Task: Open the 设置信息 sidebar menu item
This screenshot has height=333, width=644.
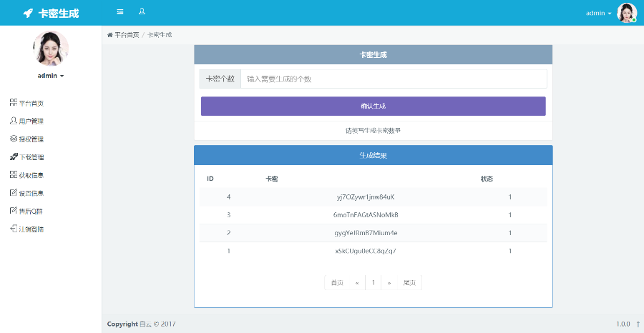Action: coord(31,193)
